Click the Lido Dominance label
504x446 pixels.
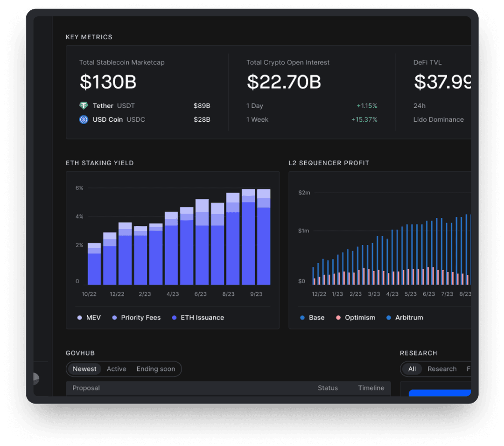pyautogui.click(x=439, y=119)
